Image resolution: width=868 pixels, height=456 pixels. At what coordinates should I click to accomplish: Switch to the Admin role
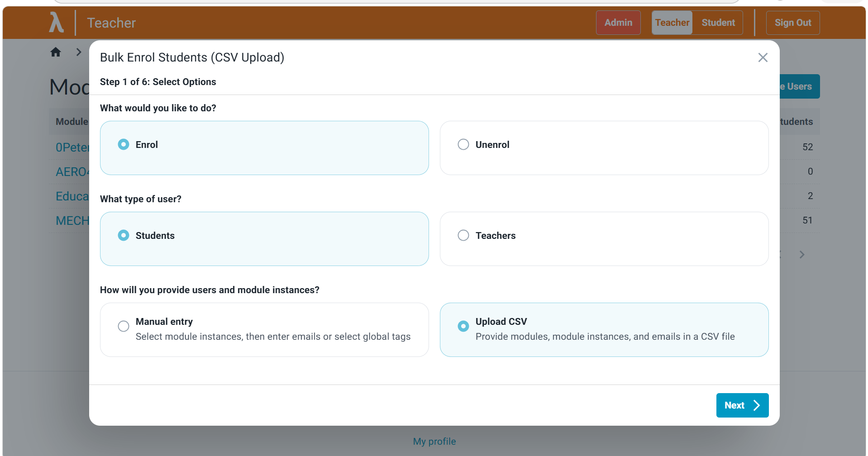[618, 23]
